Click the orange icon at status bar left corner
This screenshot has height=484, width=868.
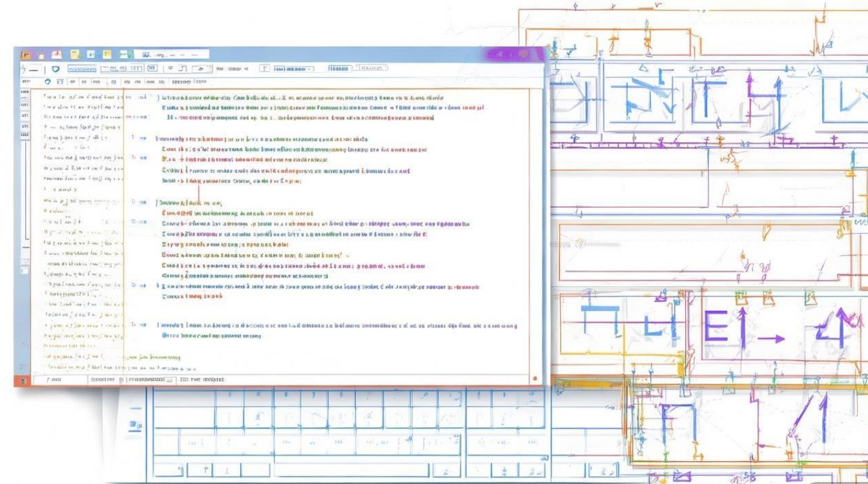(x=24, y=380)
